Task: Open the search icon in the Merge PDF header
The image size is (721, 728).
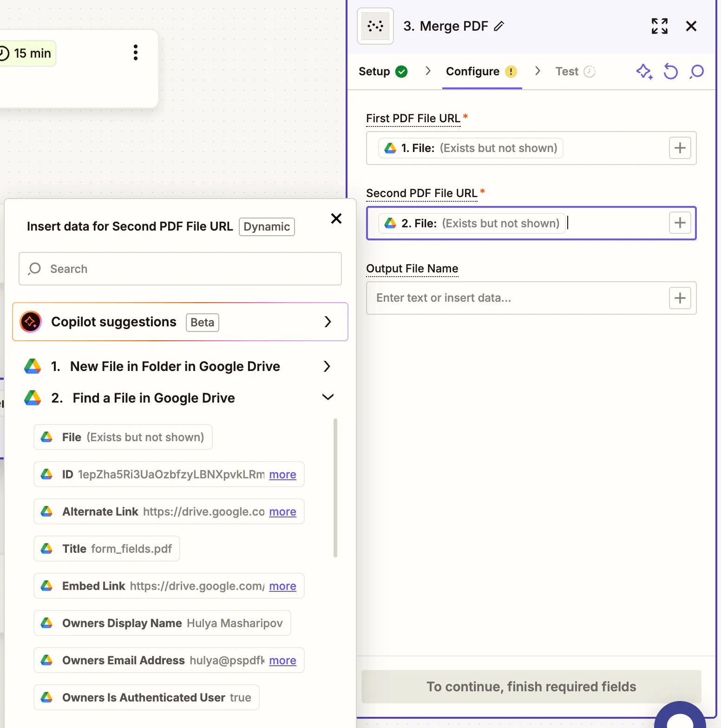Action: (x=696, y=72)
